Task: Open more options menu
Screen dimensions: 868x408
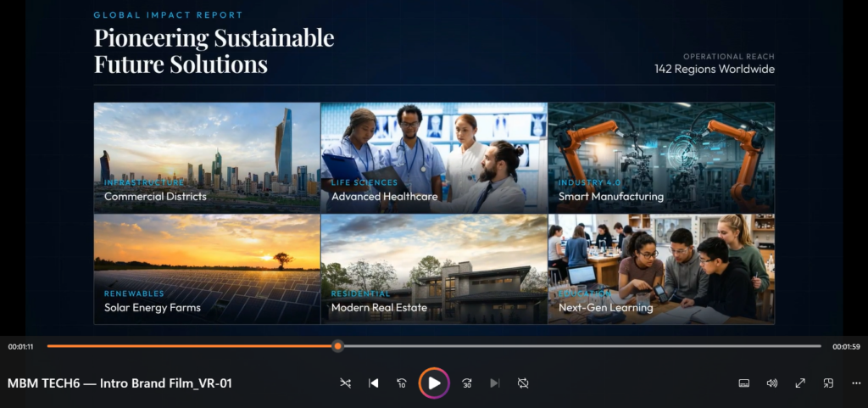Action: click(856, 383)
